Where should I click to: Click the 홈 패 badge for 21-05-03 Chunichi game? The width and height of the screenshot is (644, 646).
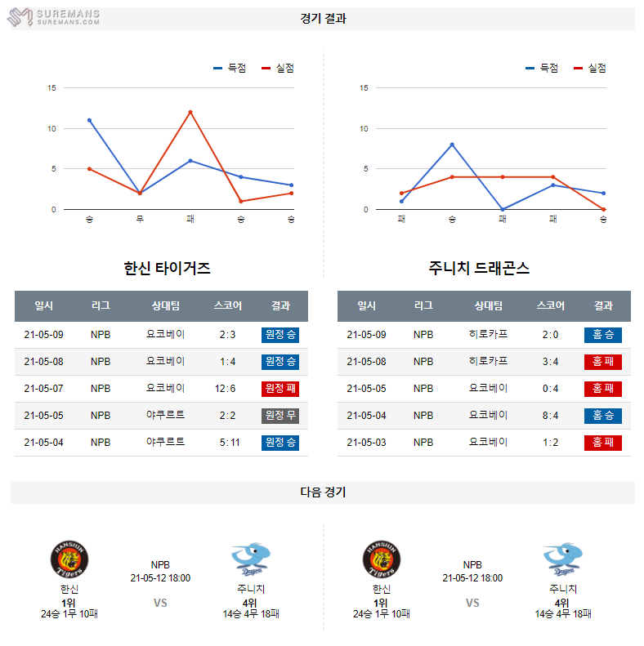603,443
